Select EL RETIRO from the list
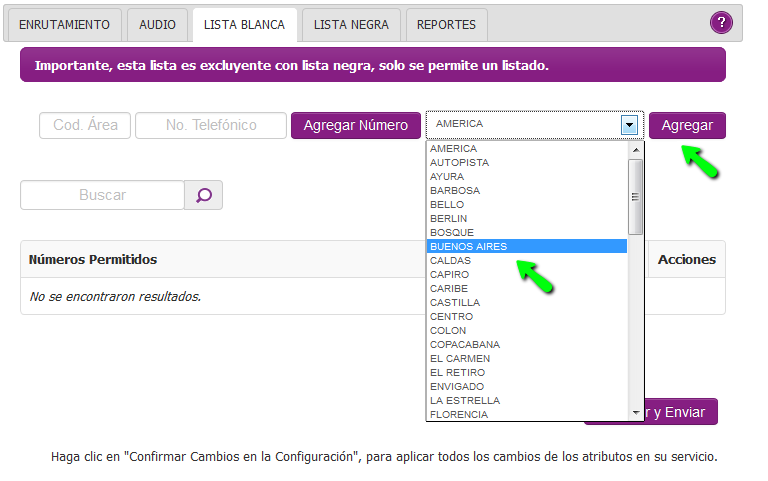 click(527, 373)
